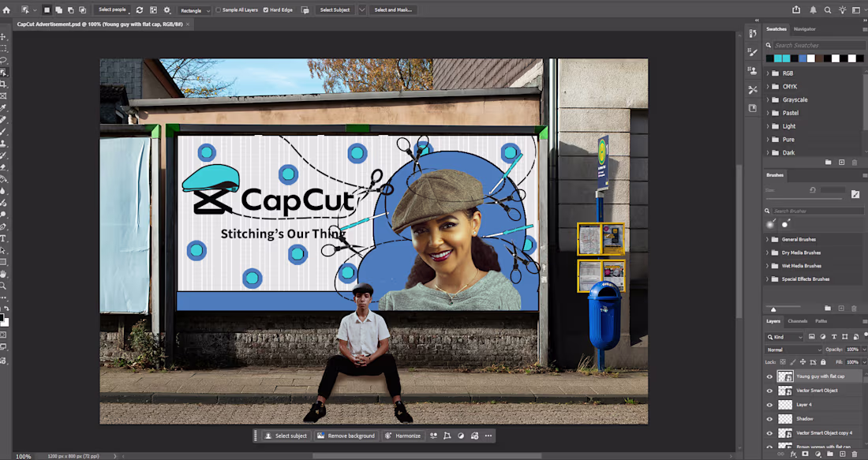Toggle visibility of Layer 4

point(769,405)
